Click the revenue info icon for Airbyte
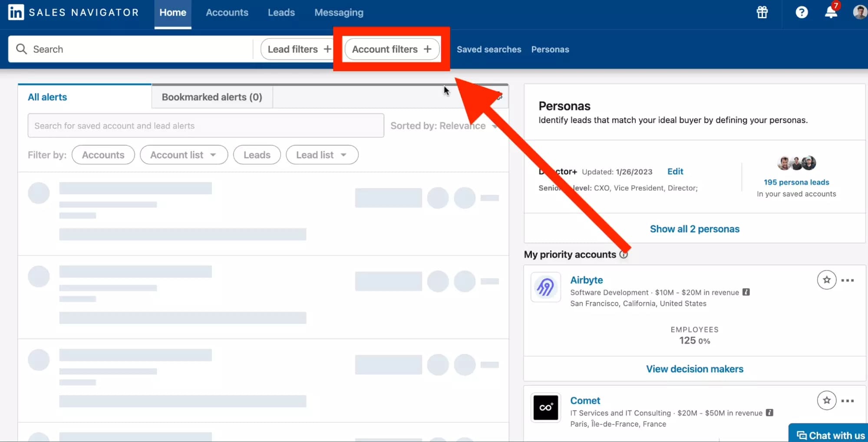The width and height of the screenshot is (868, 442). point(746,292)
